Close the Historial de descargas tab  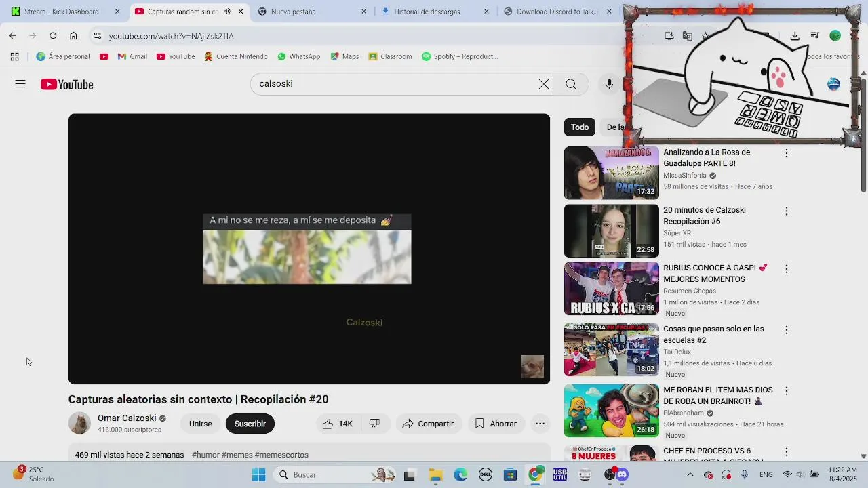(x=487, y=12)
